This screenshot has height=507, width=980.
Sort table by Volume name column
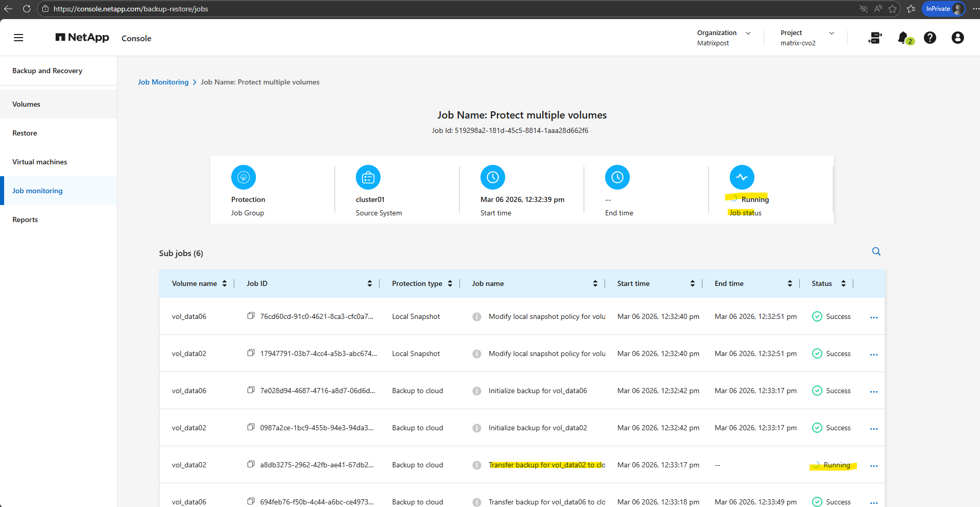tap(225, 283)
